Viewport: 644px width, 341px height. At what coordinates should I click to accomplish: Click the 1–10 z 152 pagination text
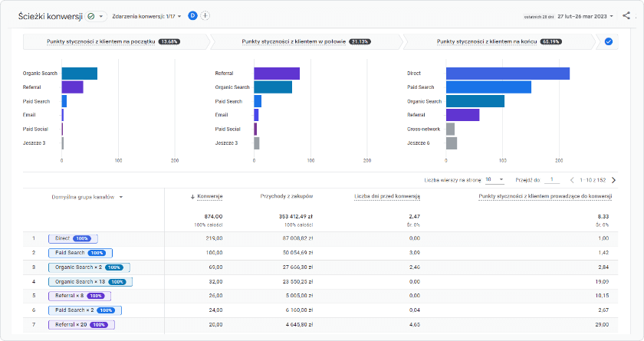[x=593, y=180]
